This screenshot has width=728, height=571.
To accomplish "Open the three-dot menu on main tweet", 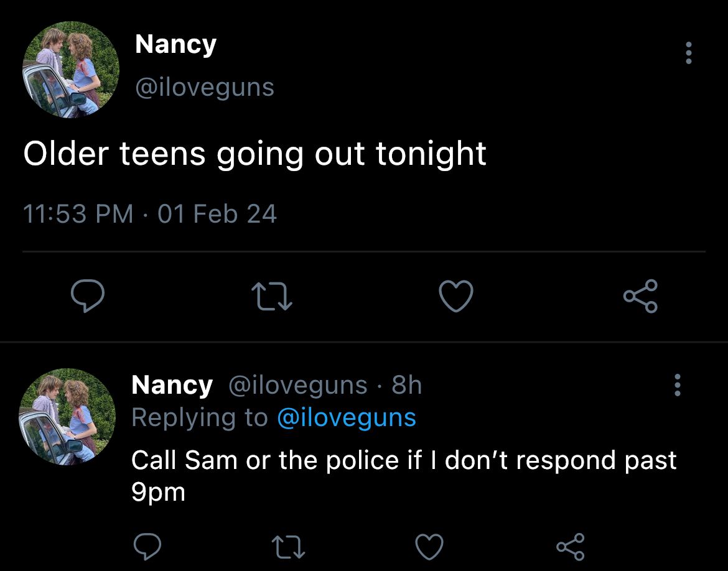I will [x=689, y=53].
